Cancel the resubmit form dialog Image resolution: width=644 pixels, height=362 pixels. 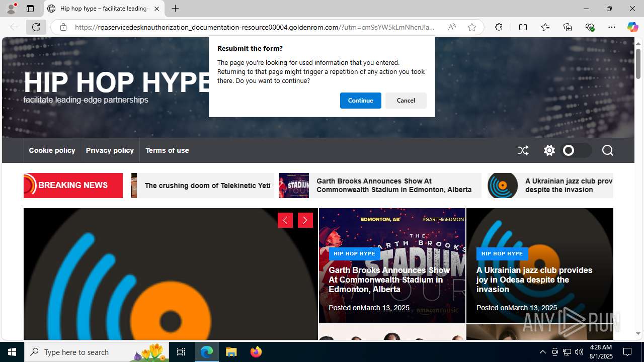coord(406,101)
